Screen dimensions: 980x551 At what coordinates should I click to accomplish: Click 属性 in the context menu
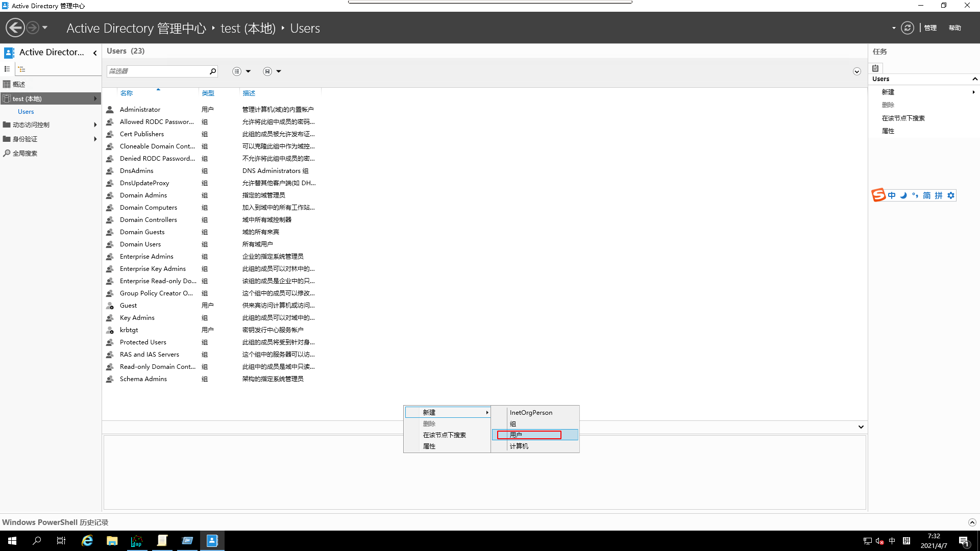[x=429, y=445]
